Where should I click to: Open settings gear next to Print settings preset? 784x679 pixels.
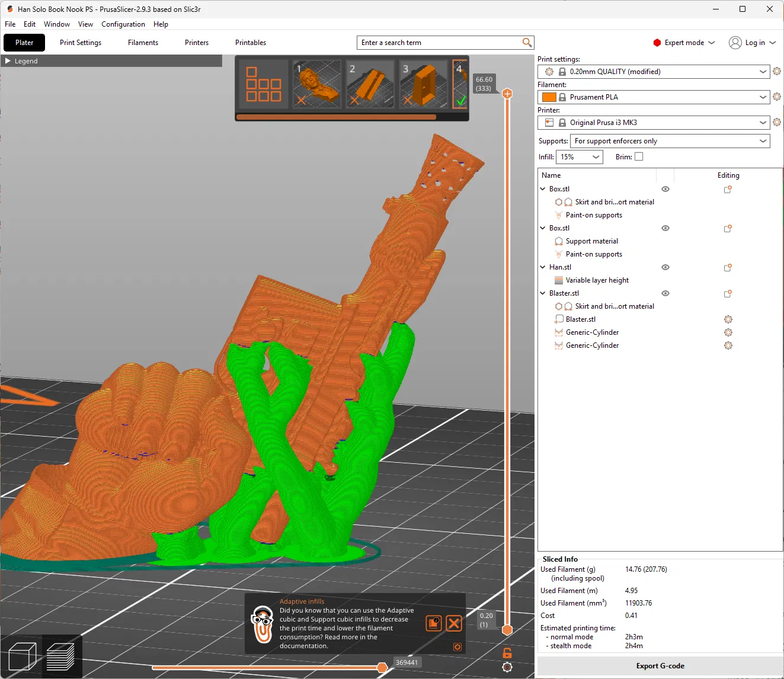777,72
